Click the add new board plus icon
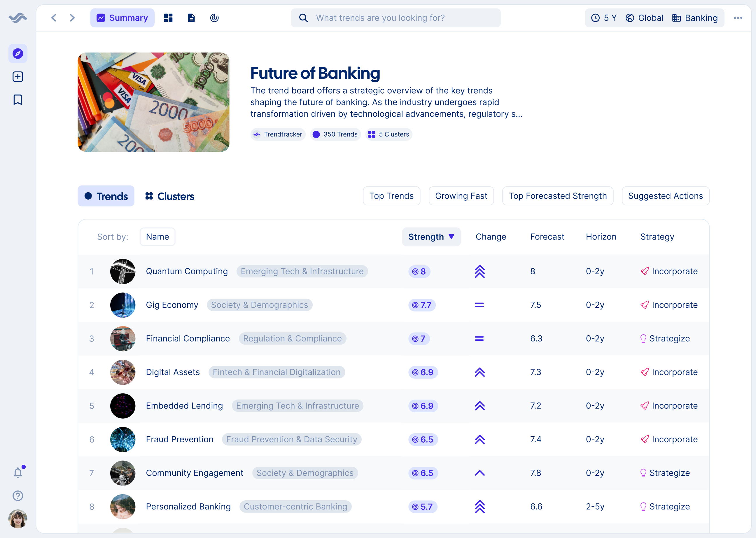Viewport: 756px width, 538px height. tap(18, 77)
